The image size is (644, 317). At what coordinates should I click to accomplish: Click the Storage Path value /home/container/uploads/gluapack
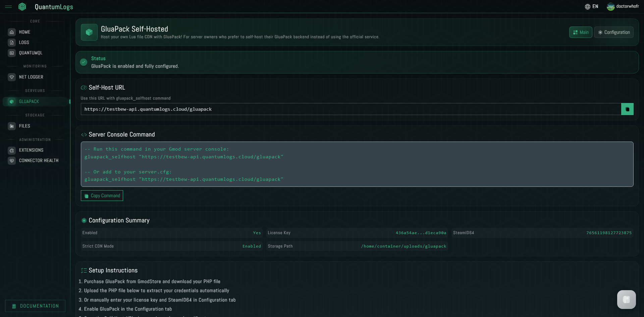click(x=404, y=246)
